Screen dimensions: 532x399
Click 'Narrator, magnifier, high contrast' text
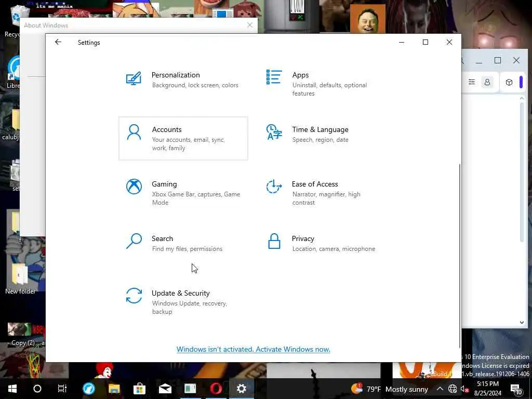326,198
